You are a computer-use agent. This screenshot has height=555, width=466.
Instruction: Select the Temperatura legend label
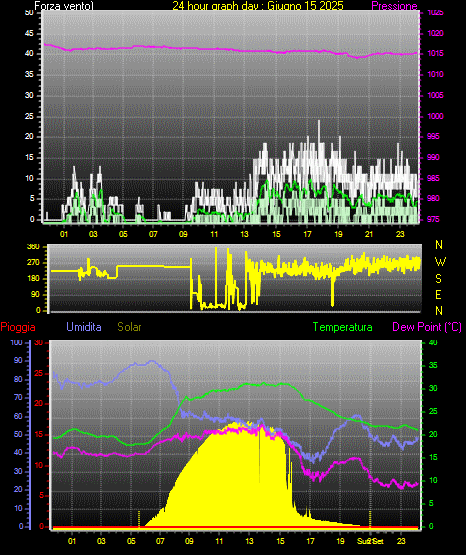(x=343, y=327)
